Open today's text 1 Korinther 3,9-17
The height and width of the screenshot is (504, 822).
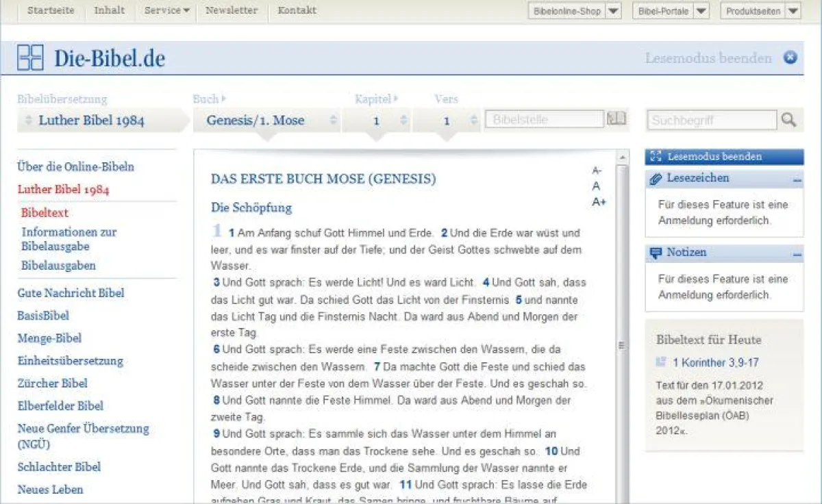[715, 362]
